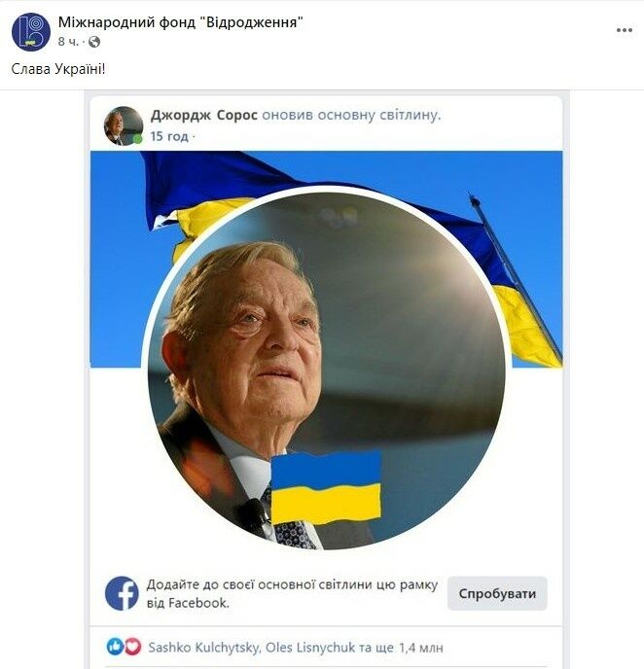
Task: Click the small profile avatar with green status dot
Action: pos(124,125)
